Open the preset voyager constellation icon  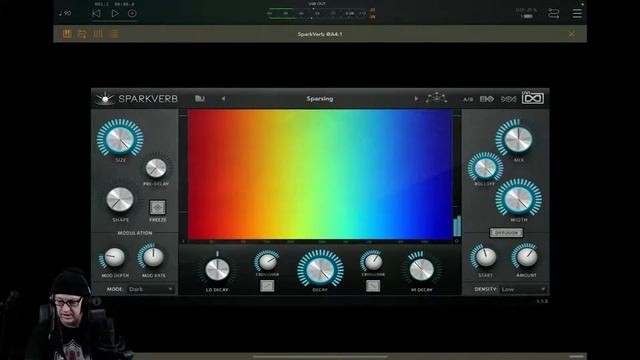[436, 98]
